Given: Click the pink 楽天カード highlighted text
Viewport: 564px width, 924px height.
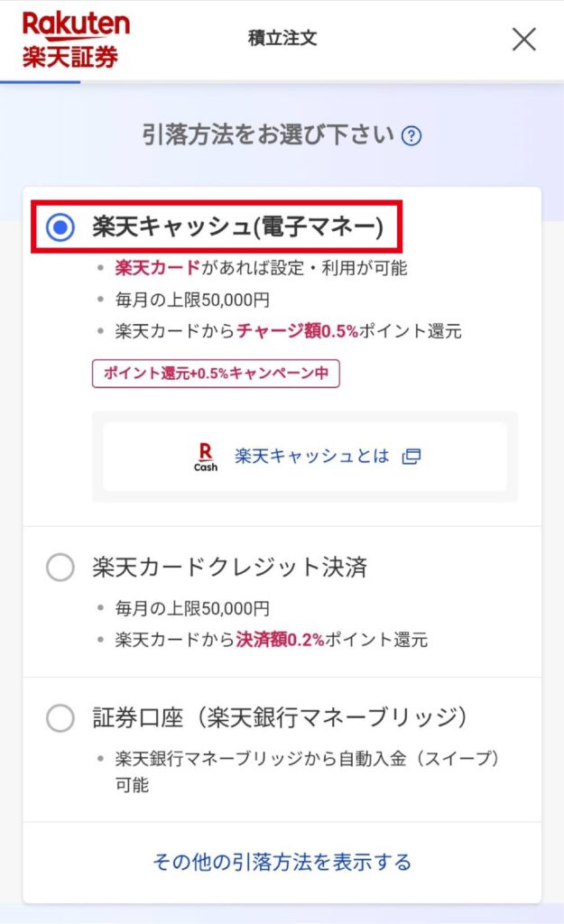Looking at the screenshot, I should tap(158, 268).
